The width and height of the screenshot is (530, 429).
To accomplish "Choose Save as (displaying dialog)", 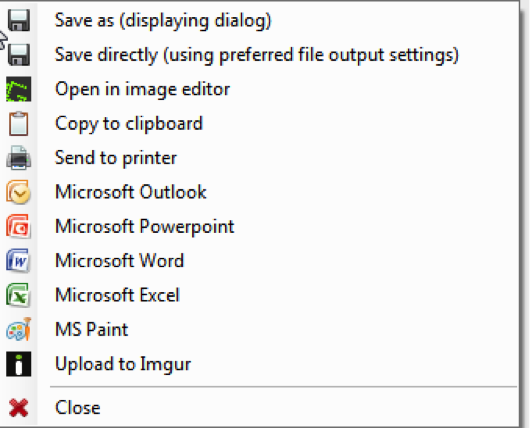I will (x=163, y=20).
